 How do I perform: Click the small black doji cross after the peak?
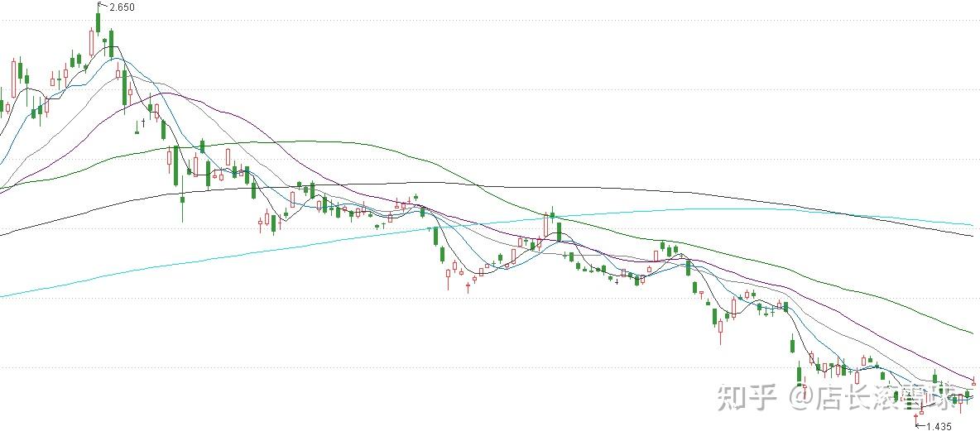[x=143, y=123]
